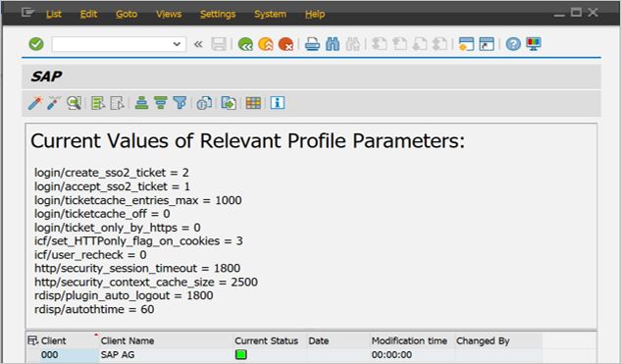The height and width of the screenshot is (364, 621).
Task: Click the Find binoculars icon
Action: click(333, 44)
